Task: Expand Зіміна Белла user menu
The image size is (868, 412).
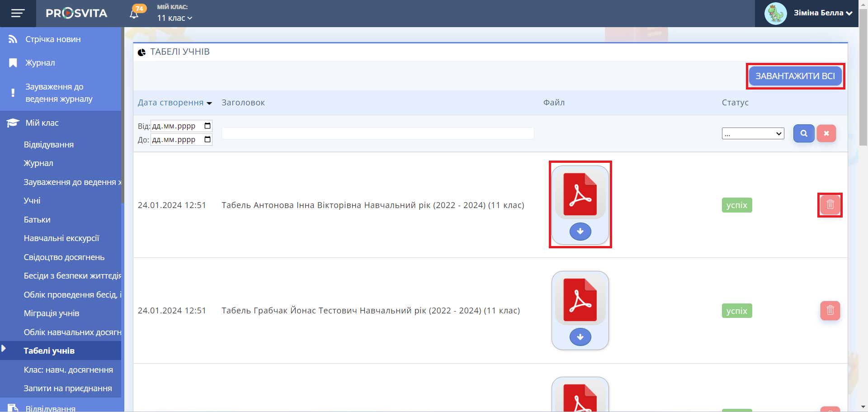Action: click(822, 13)
